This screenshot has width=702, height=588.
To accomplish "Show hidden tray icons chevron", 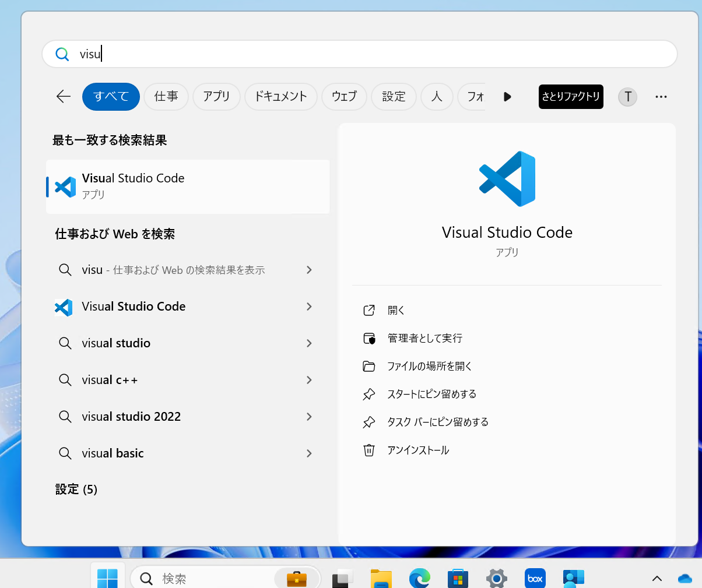I will click(x=657, y=579).
